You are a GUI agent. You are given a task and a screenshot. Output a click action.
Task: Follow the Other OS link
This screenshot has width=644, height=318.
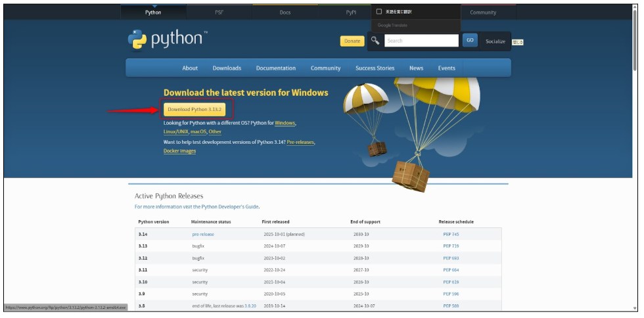215,132
